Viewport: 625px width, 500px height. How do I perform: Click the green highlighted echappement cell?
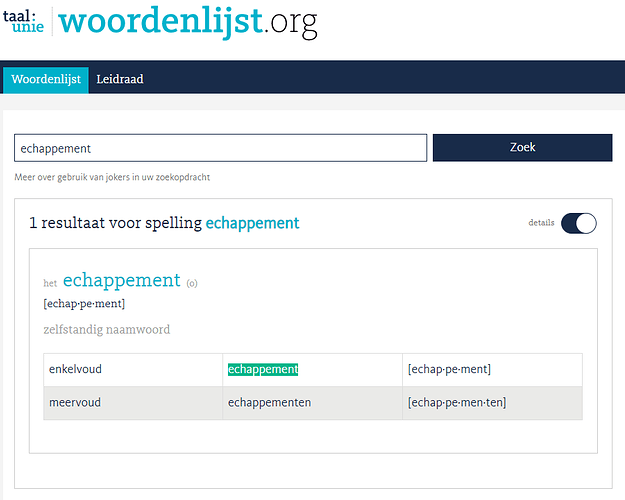263,369
